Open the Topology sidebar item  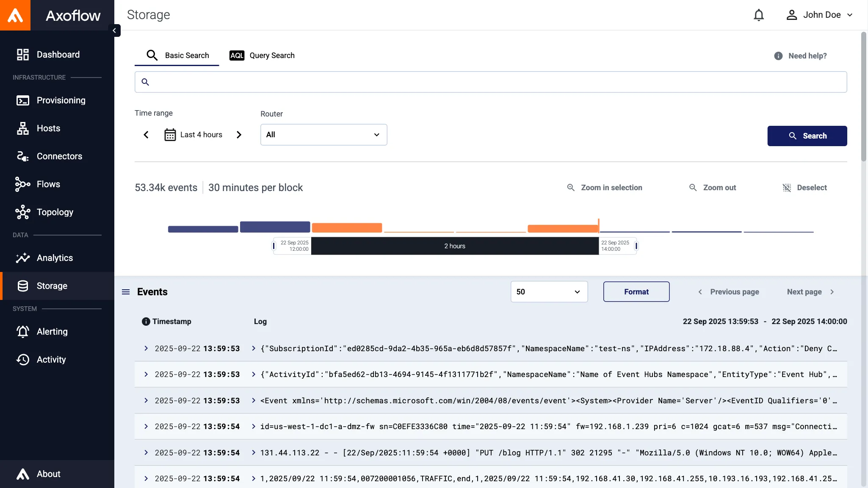tap(55, 212)
